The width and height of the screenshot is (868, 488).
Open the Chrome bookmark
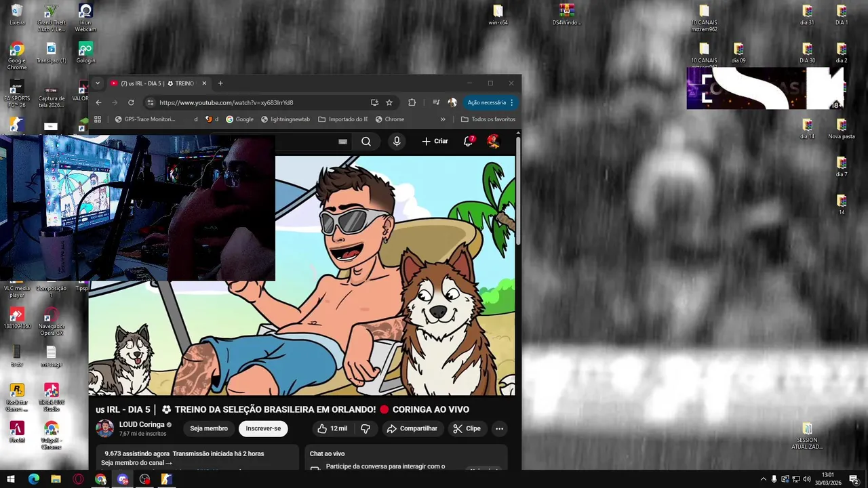[x=390, y=119]
